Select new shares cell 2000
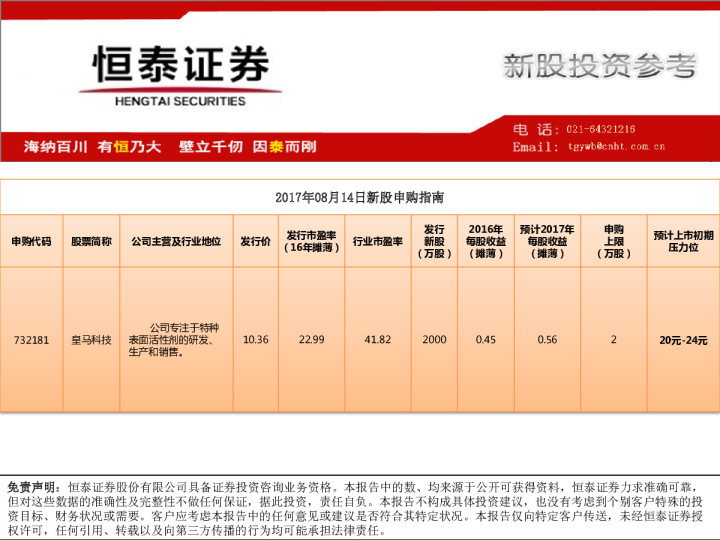Viewport: 720px width, 540px height. pyautogui.click(x=434, y=340)
